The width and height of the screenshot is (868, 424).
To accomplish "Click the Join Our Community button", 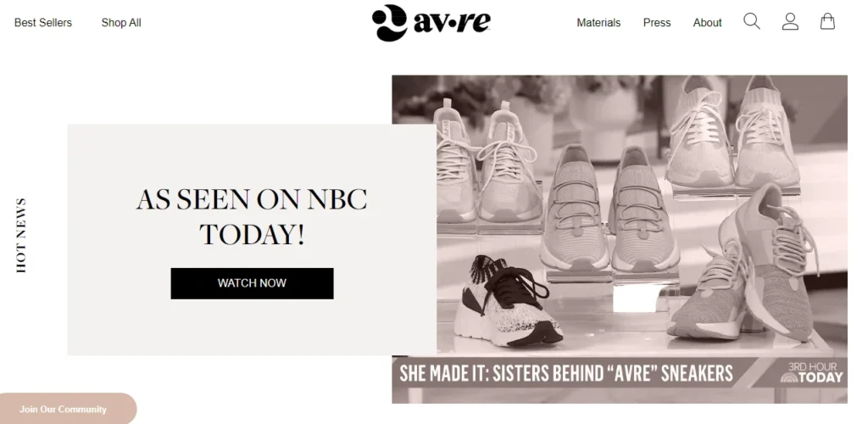I will click(x=63, y=409).
